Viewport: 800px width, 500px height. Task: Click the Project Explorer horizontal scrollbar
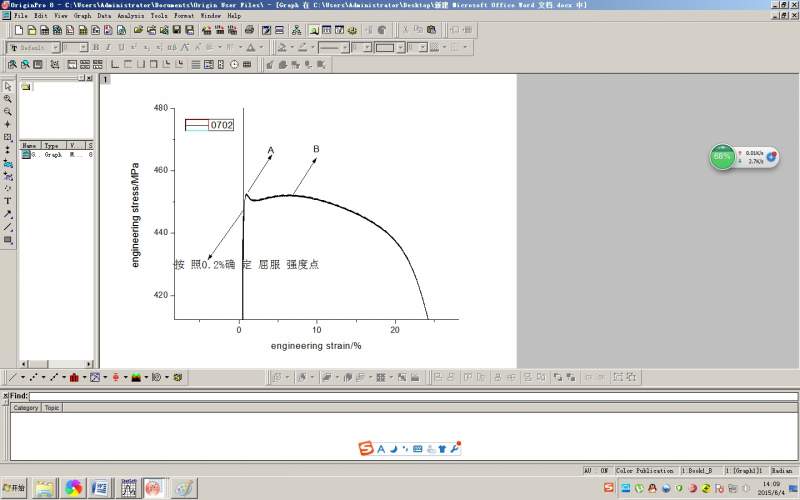click(x=56, y=364)
